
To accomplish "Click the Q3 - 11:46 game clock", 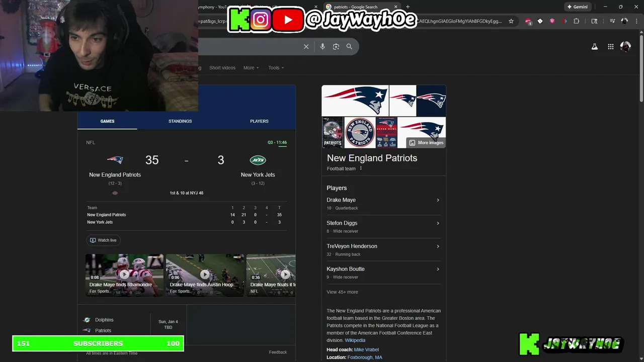I will (277, 142).
